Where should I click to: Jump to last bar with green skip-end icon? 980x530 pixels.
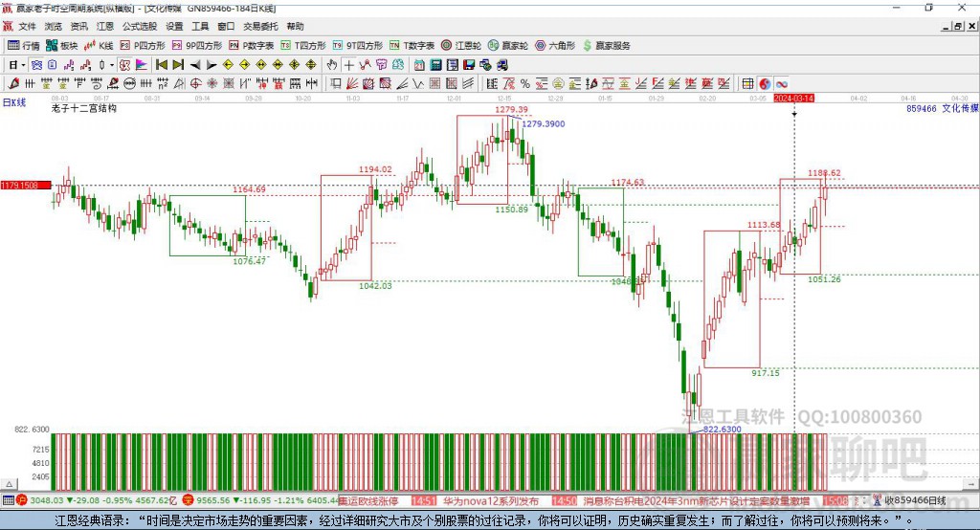pyautogui.click(x=178, y=65)
